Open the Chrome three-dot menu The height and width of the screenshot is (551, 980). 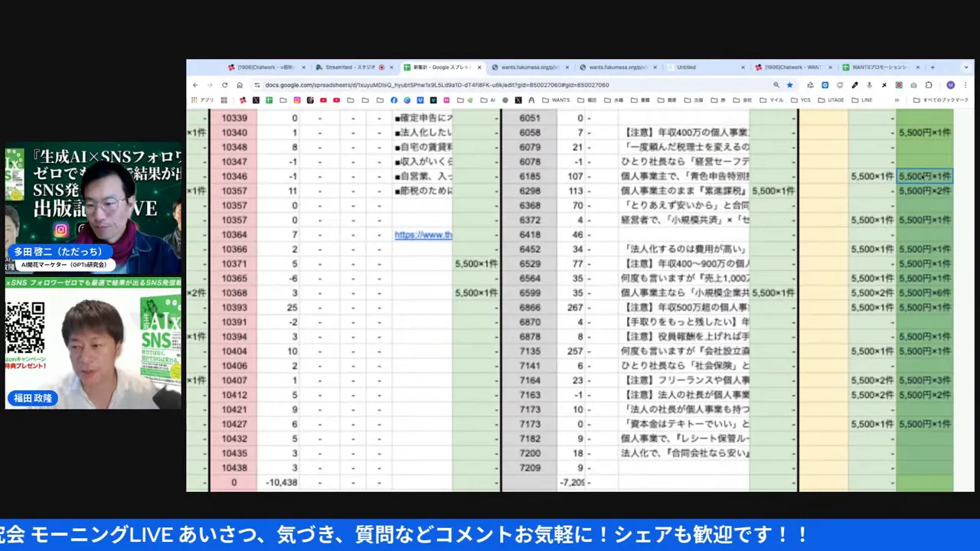[966, 85]
